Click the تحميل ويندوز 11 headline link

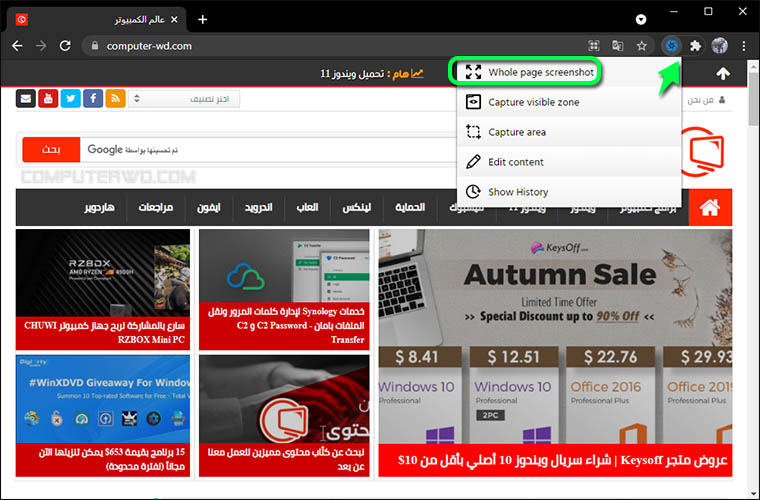[x=352, y=74]
